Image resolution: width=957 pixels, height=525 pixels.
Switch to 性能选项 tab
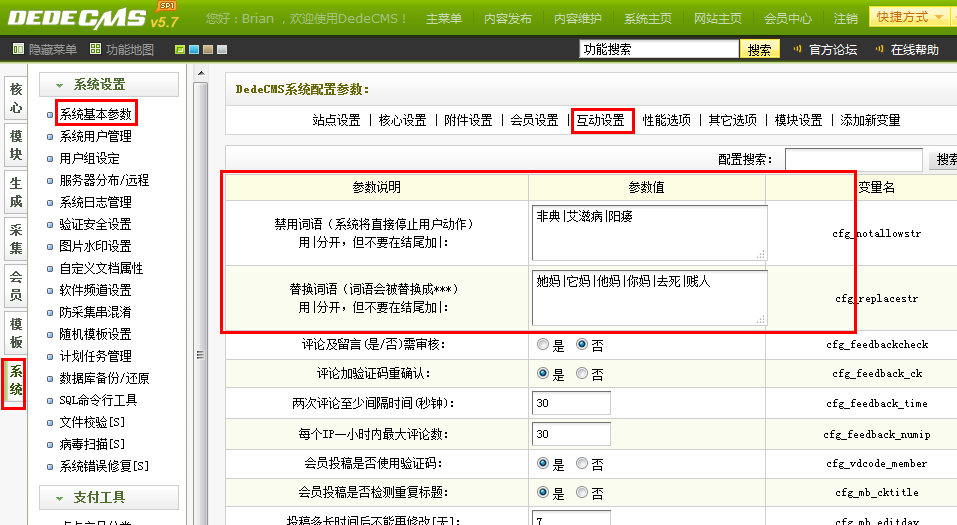tap(666, 120)
